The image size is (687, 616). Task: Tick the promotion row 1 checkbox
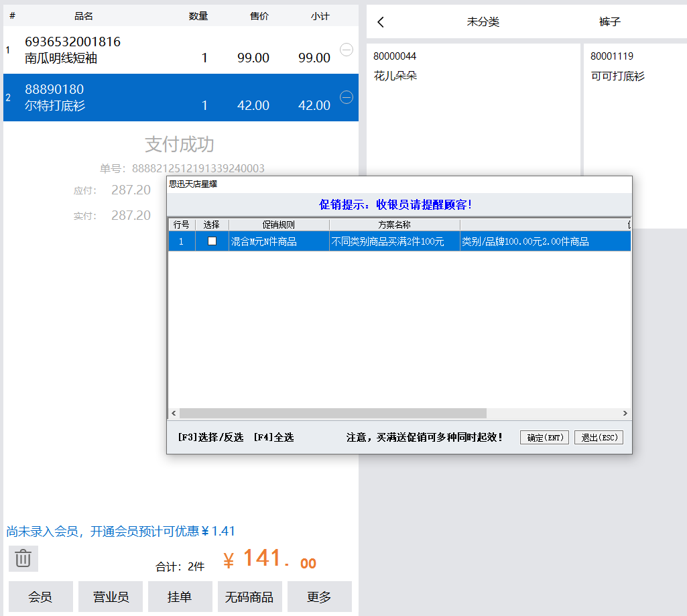coord(212,241)
